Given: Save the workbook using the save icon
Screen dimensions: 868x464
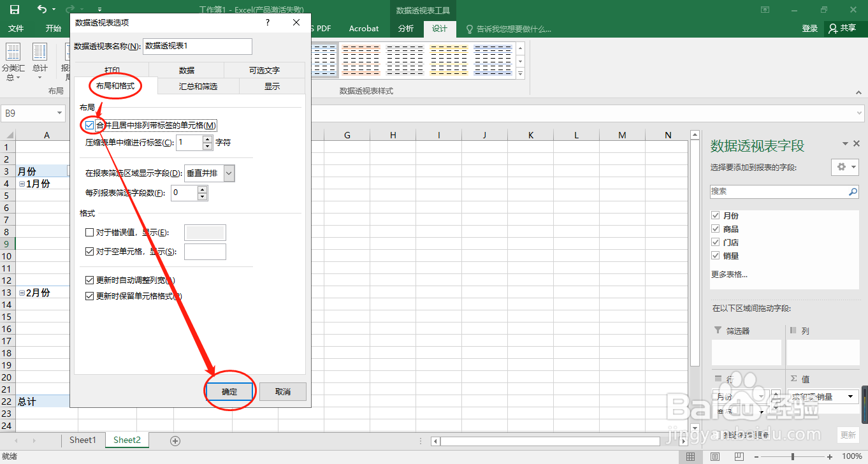Looking at the screenshot, I should pyautogui.click(x=14, y=10).
